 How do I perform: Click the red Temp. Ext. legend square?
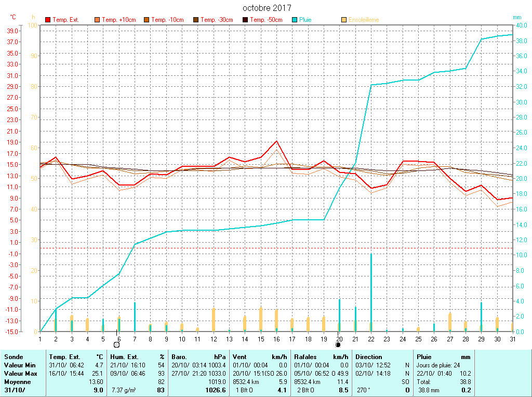[48, 20]
